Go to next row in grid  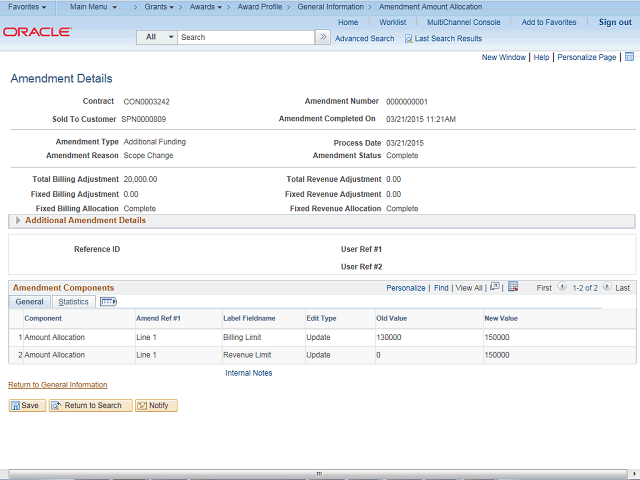(607, 287)
